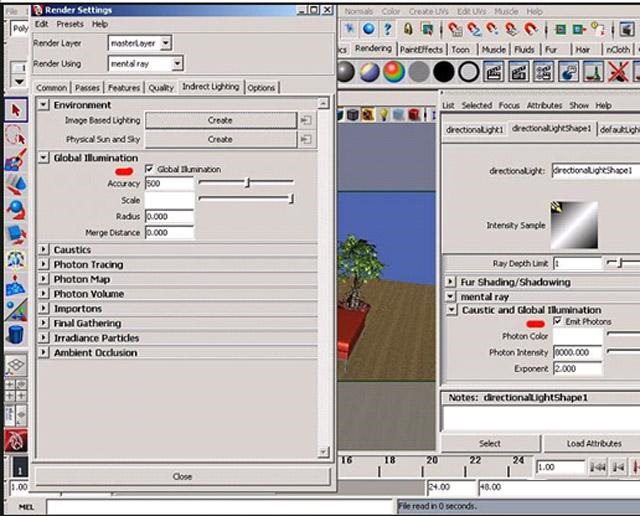This screenshot has height=516, width=640.
Task: Toggle the Emit Photons checkbox
Action: [x=557, y=321]
